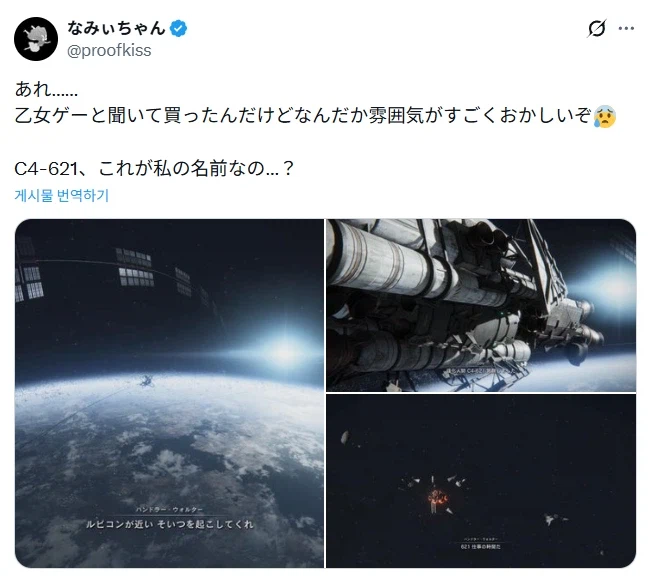Click the crying sweat emoji
Screen dimensions: 650x576
click(605, 117)
